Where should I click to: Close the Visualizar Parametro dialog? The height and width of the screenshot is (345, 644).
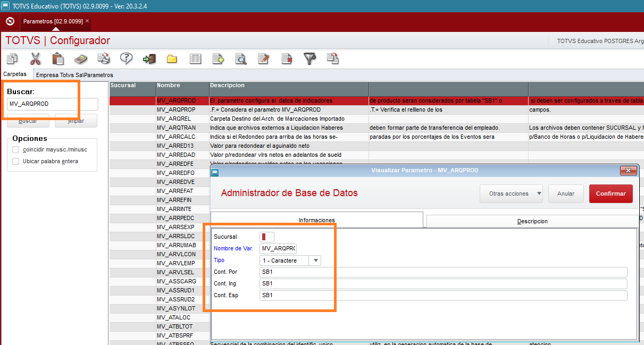[x=629, y=170]
